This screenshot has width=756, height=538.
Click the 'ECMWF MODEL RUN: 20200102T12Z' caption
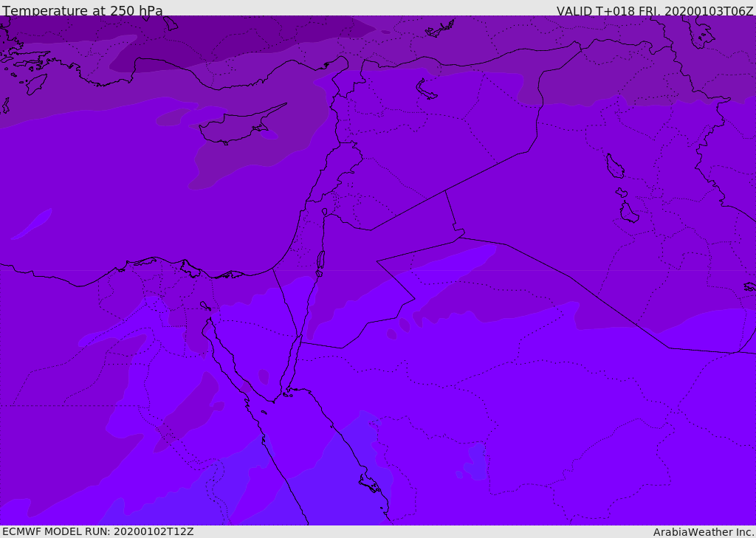[x=98, y=531]
